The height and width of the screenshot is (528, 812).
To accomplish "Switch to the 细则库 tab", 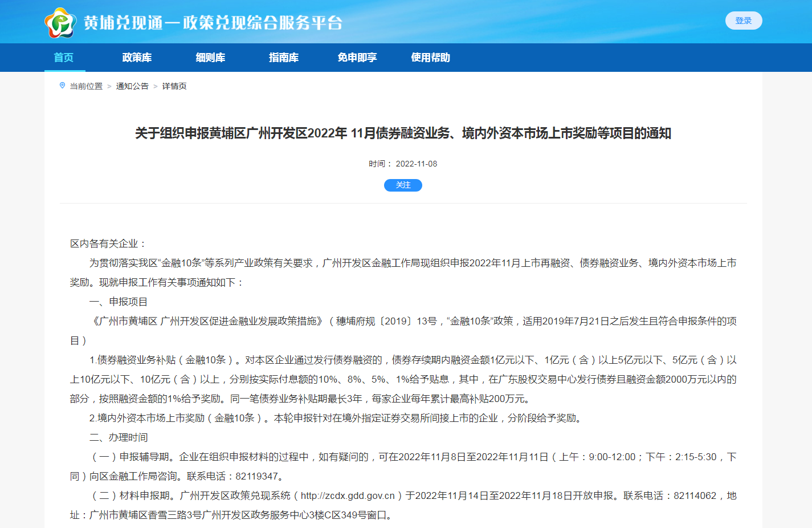I will point(210,58).
